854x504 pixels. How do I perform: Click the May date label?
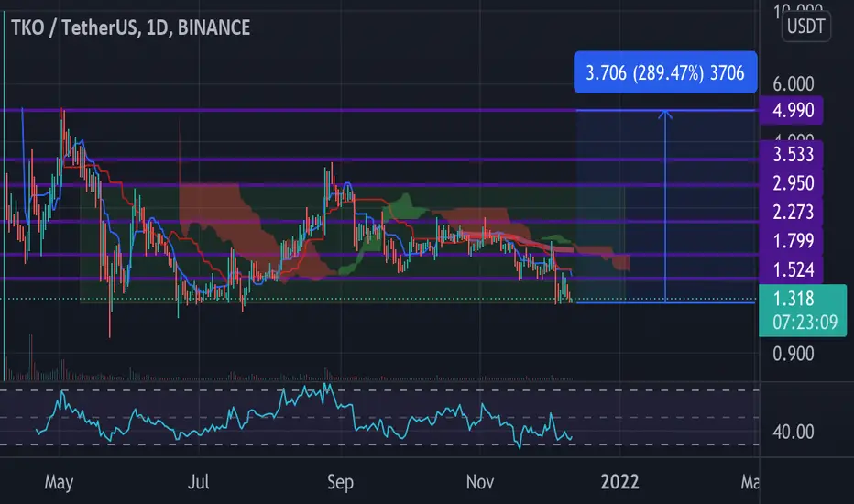coord(59,482)
